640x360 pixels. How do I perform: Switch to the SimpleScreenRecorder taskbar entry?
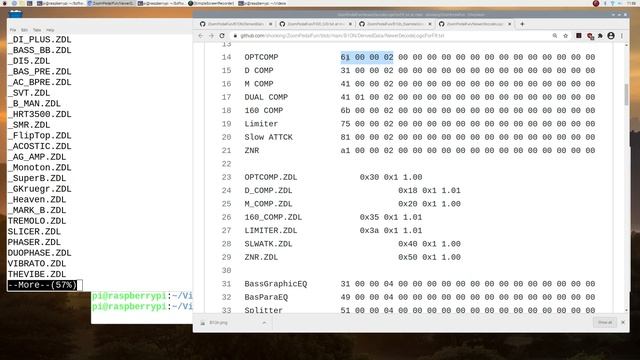click(211, 3)
